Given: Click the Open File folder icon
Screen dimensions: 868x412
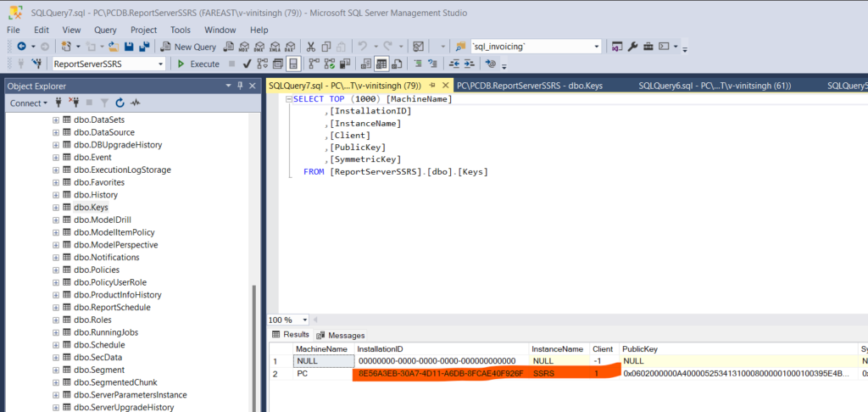Looking at the screenshot, I should [114, 47].
